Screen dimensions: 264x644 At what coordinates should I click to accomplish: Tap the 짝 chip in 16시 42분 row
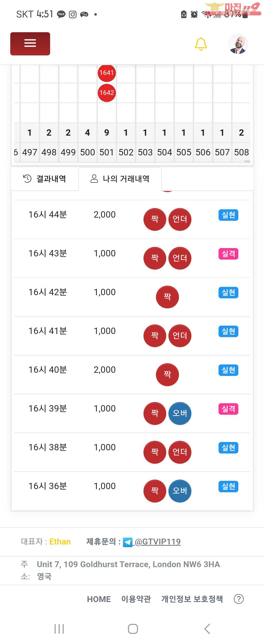pyautogui.click(x=167, y=297)
